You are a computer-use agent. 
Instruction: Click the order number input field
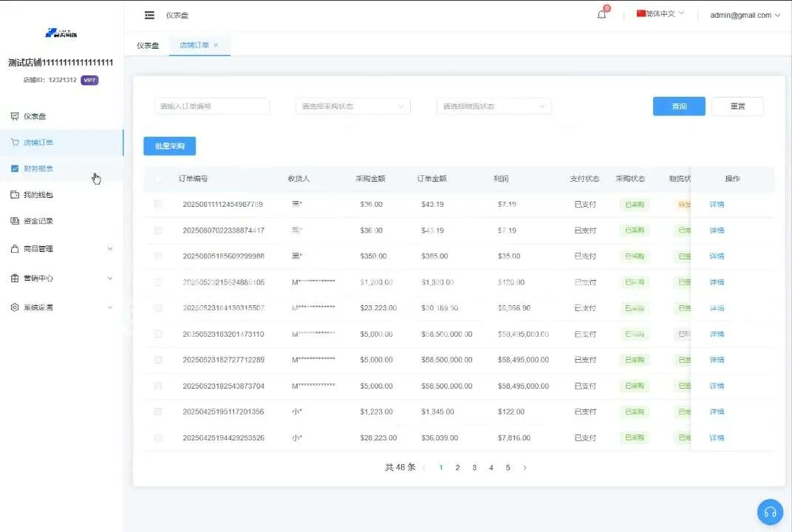pyautogui.click(x=211, y=106)
